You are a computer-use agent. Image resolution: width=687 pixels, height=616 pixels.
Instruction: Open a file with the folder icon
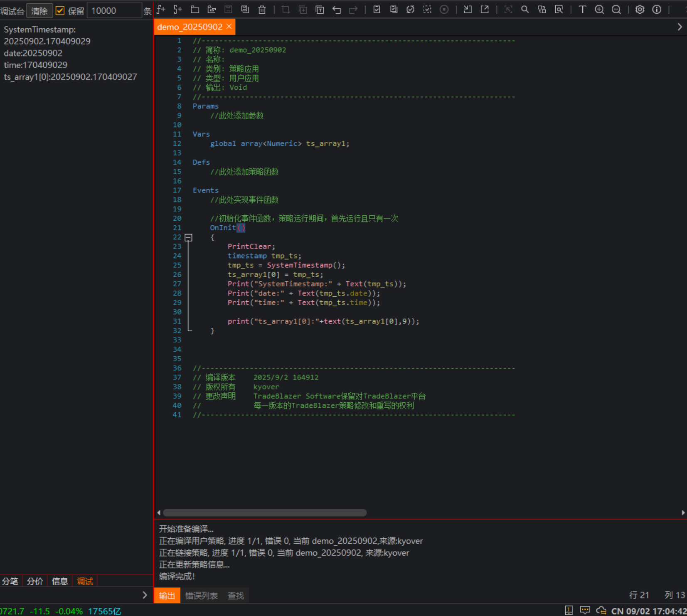pyautogui.click(x=195, y=10)
